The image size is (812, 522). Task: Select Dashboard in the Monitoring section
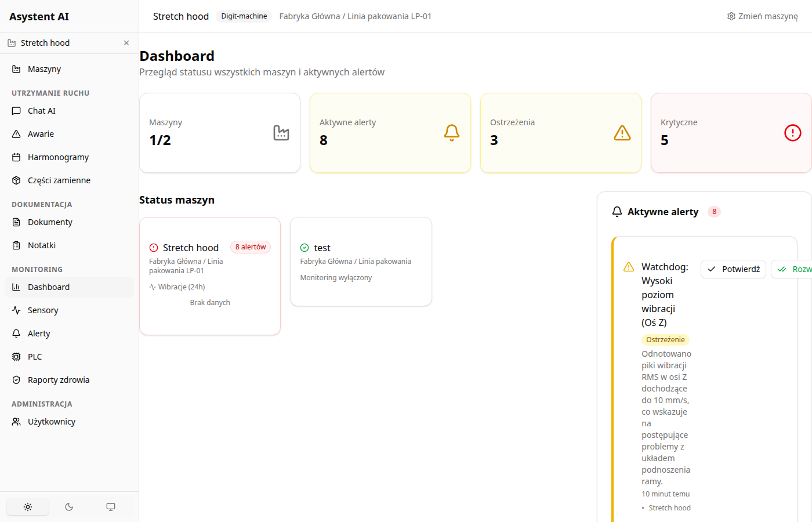(49, 287)
